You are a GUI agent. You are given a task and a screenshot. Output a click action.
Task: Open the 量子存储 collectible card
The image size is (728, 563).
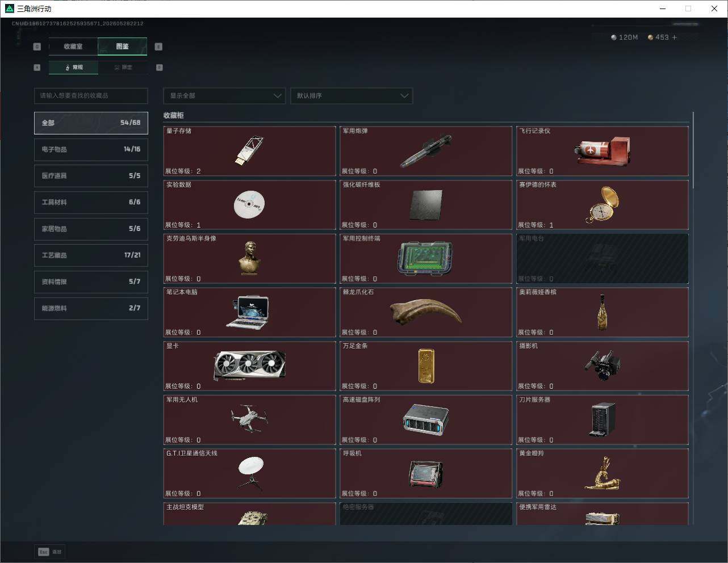250,151
